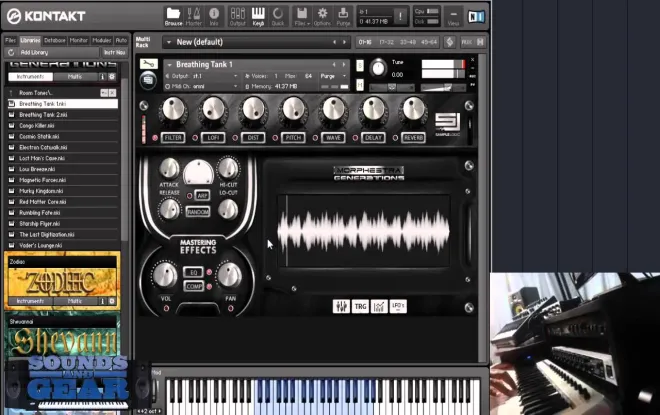Image resolution: width=660 pixels, height=415 pixels.
Task: Click the RANDOM button
Action: click(x=198, y=212)
